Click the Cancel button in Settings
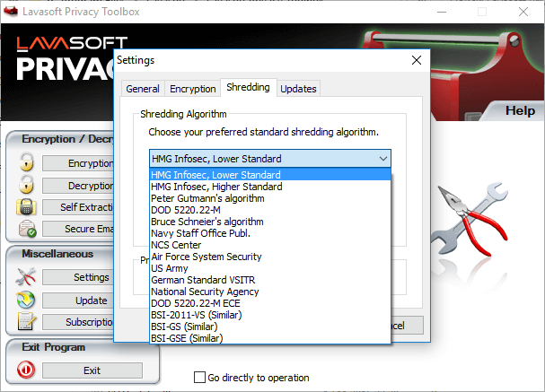545x392 pixels. pos(407,326)
